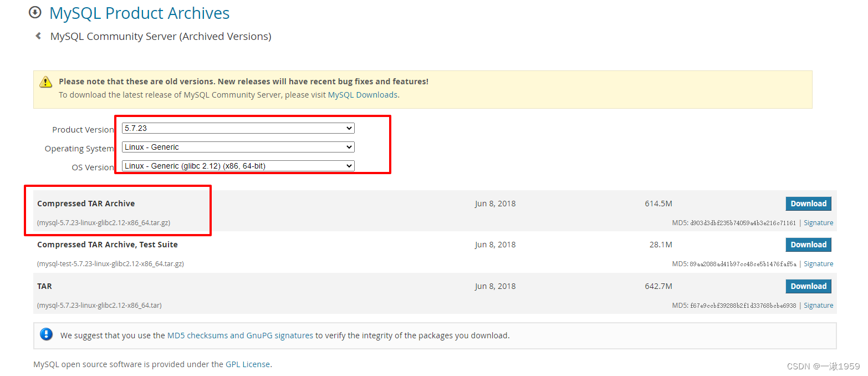Click the MD5 hash starting d903d3dbf
This screenshot has width=868, height=376.
(x=743, y=223)
